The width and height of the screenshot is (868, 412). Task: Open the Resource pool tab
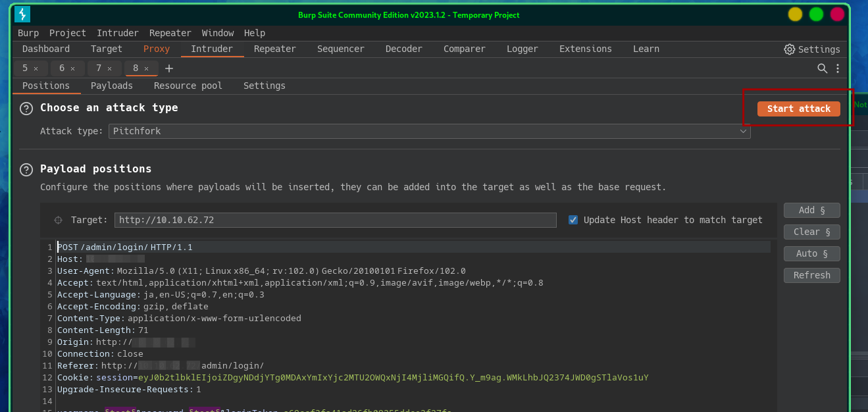click(188, 86)
